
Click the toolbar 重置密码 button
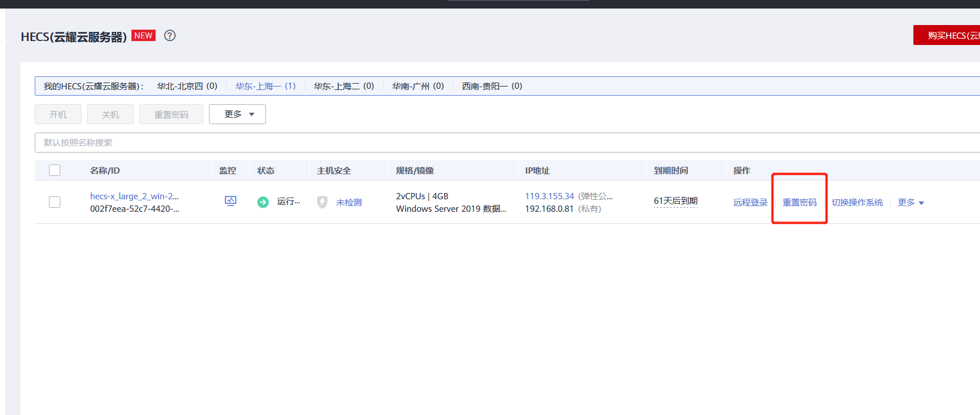click(171, 114)
